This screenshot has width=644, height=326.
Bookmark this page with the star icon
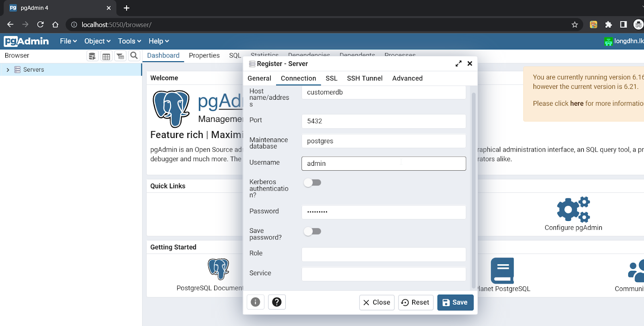click(x=575, y=25)
